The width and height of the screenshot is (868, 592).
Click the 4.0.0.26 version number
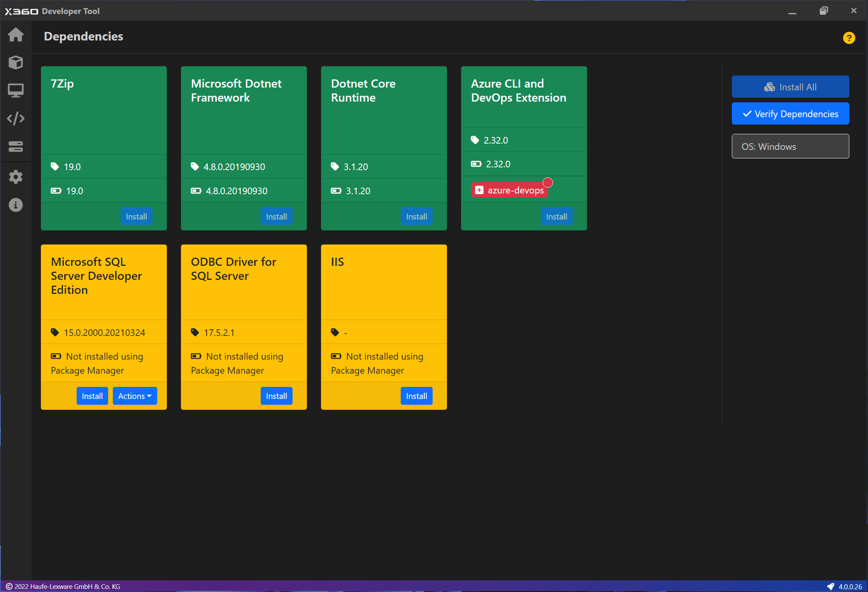(850, 586)
